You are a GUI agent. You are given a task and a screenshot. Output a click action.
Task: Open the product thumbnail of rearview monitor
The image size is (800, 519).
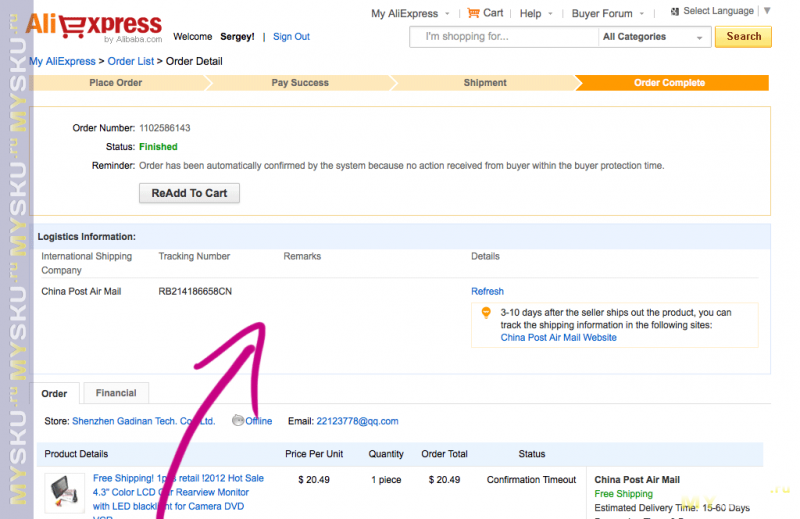(64, 493)
